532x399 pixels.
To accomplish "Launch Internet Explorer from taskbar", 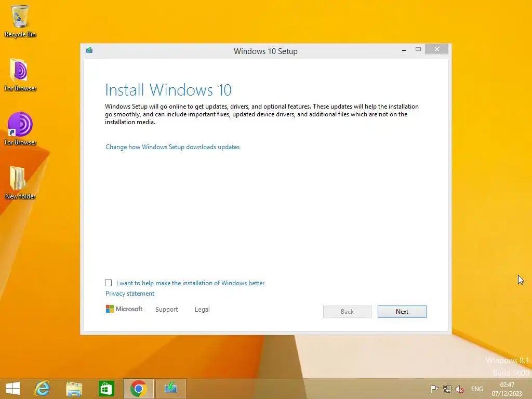I will pos(43,389).
